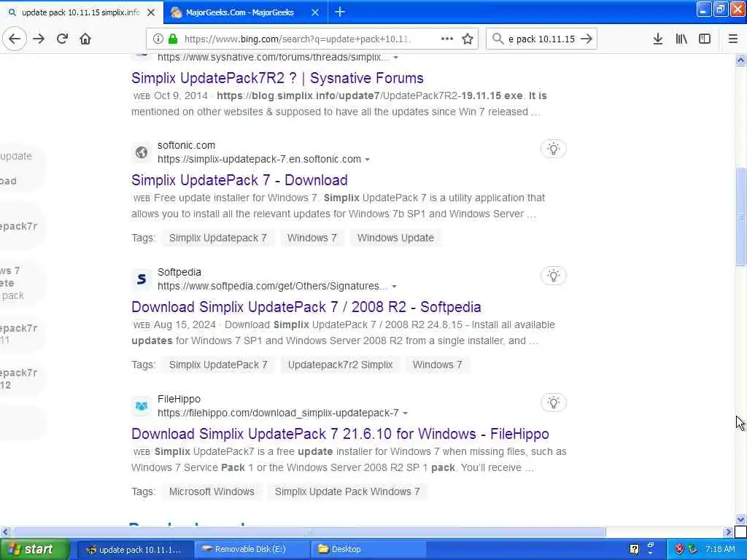Image resolution: width=747 pixels, height=560 pixels.
Task: Click the softonic.com site name
Action: pos(186,145)
